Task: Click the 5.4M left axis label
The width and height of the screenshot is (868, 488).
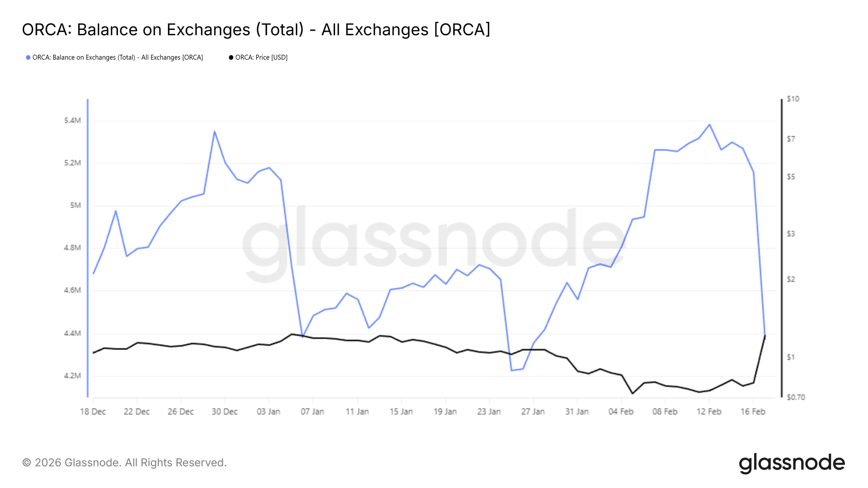Action: tap(73, 121)
